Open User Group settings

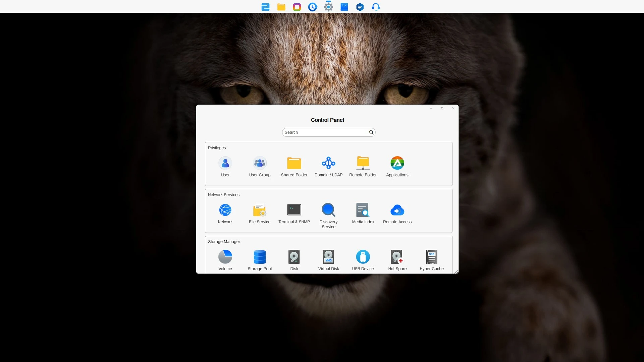(260, 163)
